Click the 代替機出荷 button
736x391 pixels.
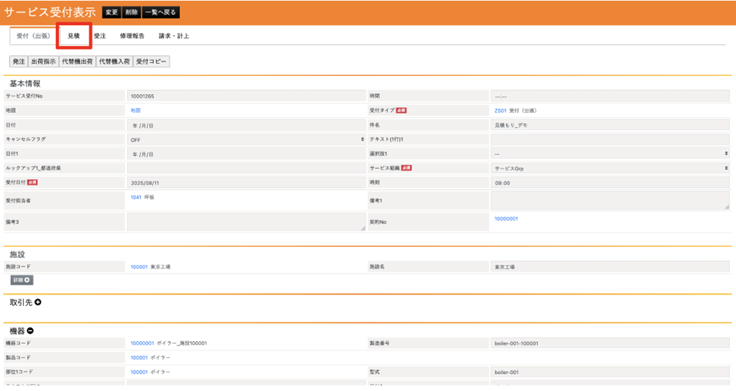(77, 61)
